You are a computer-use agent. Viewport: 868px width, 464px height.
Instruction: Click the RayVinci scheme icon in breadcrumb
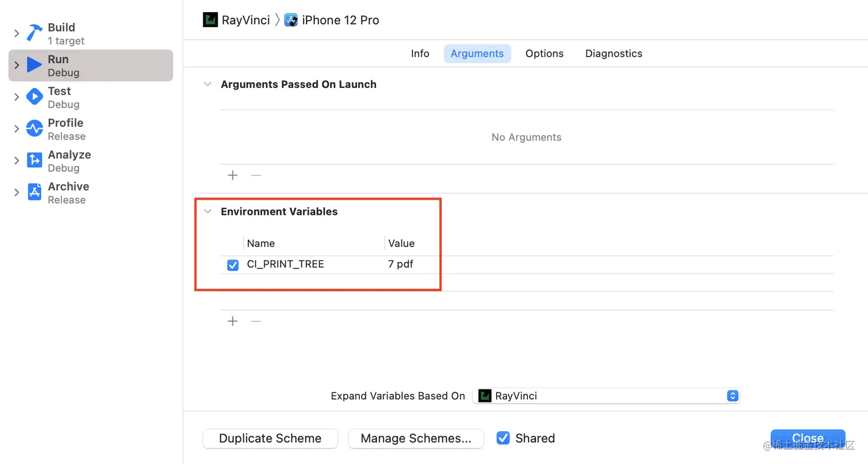[211, 20]
